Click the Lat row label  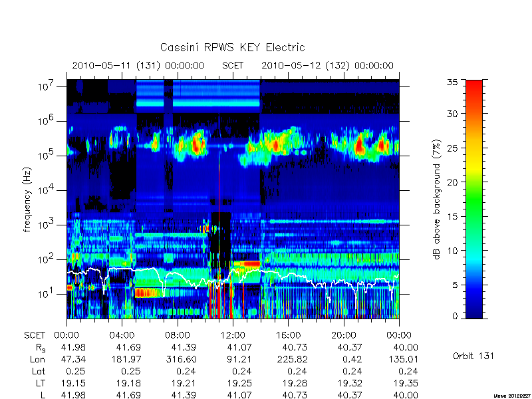tap(39, 371)
